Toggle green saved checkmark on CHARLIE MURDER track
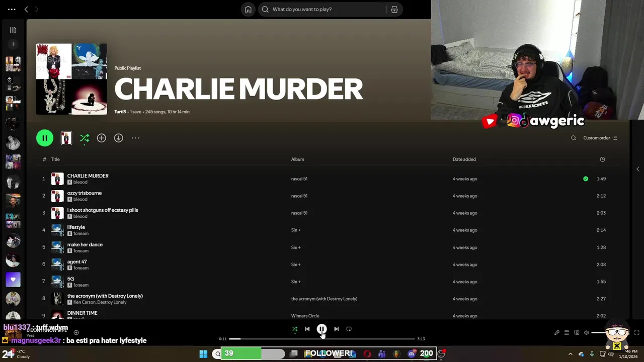 586,178
